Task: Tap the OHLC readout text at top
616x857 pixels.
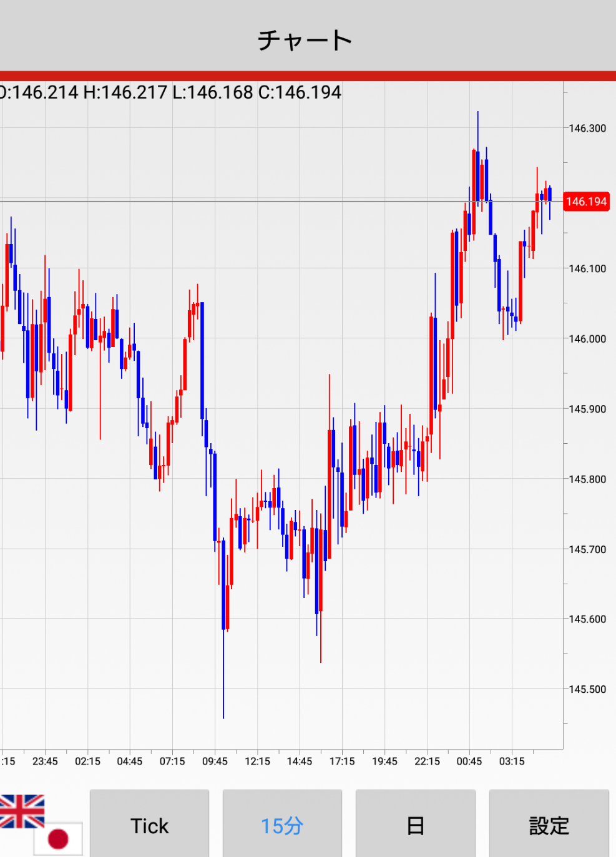Action: point(170,92)
